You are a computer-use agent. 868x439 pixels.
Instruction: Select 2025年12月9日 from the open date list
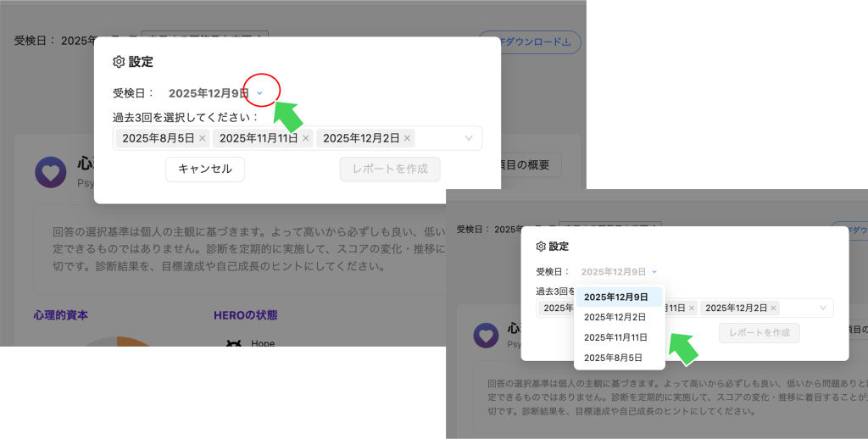point(616,297)
